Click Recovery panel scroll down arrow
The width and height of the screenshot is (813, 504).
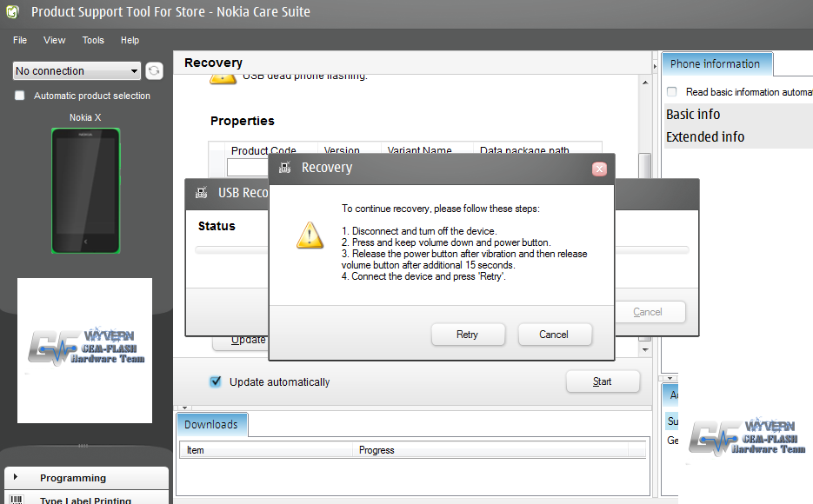pos(645,349)
